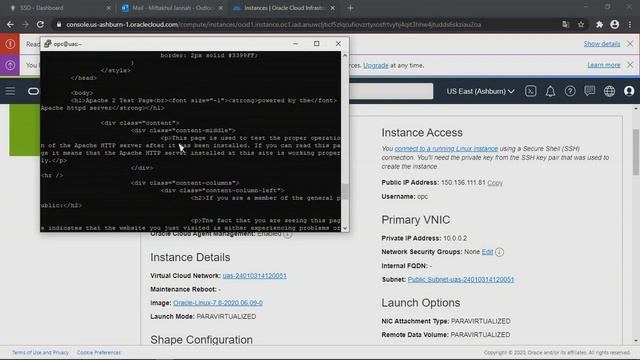The image size is (640, 360).
Task: Open Terms of Use and Privacy link
Action: (x=40, y=353)
